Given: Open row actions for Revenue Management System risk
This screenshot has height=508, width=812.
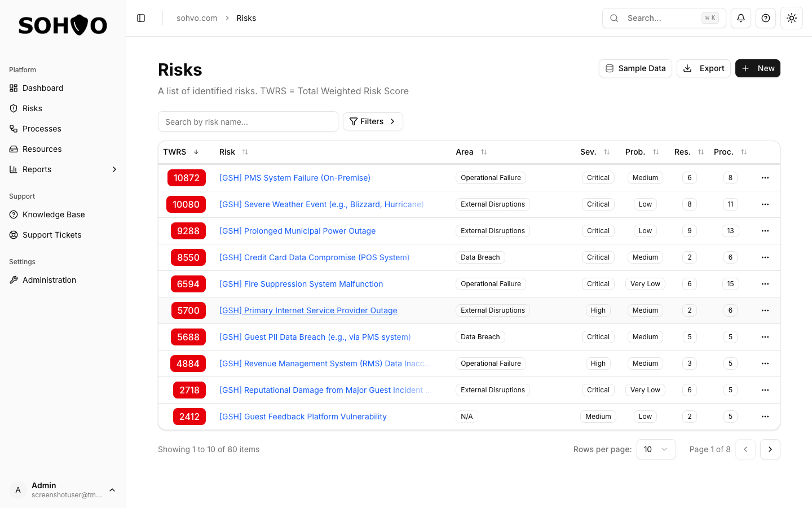Looking at the screenshot, I should coord(765,364).
